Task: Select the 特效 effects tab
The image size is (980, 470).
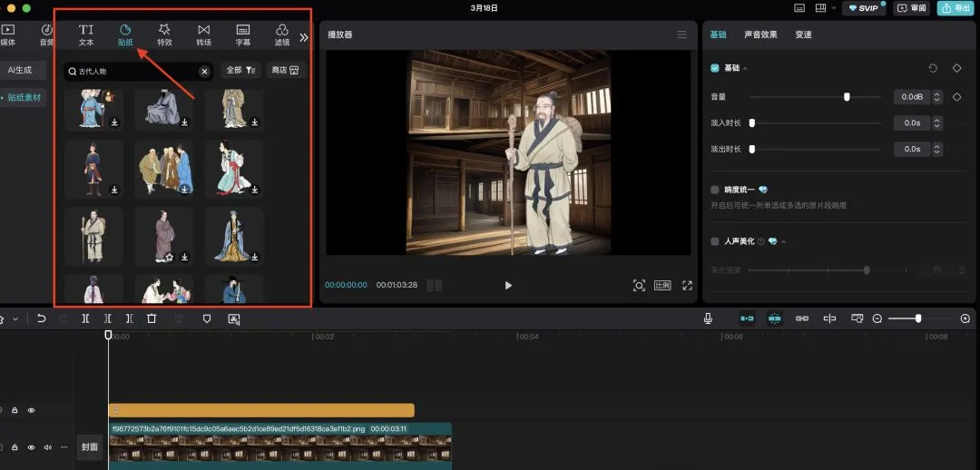Action: tap(164, 35)
